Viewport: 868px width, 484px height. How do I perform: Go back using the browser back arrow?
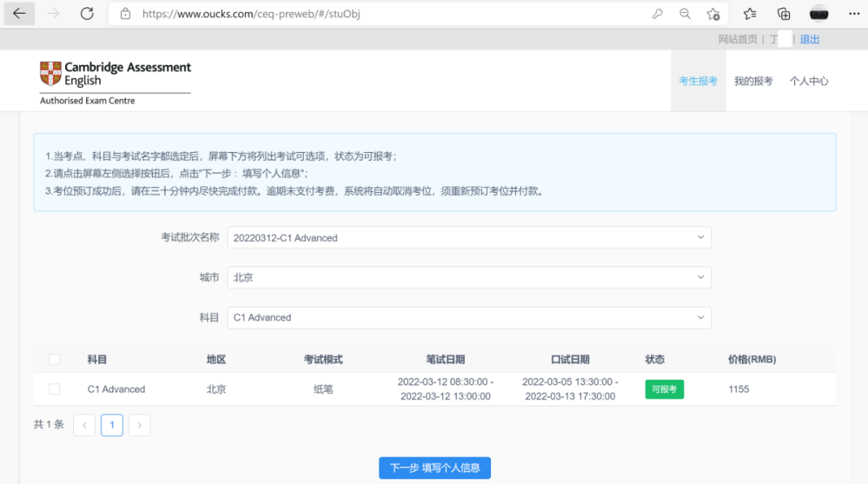pos(19,14)
